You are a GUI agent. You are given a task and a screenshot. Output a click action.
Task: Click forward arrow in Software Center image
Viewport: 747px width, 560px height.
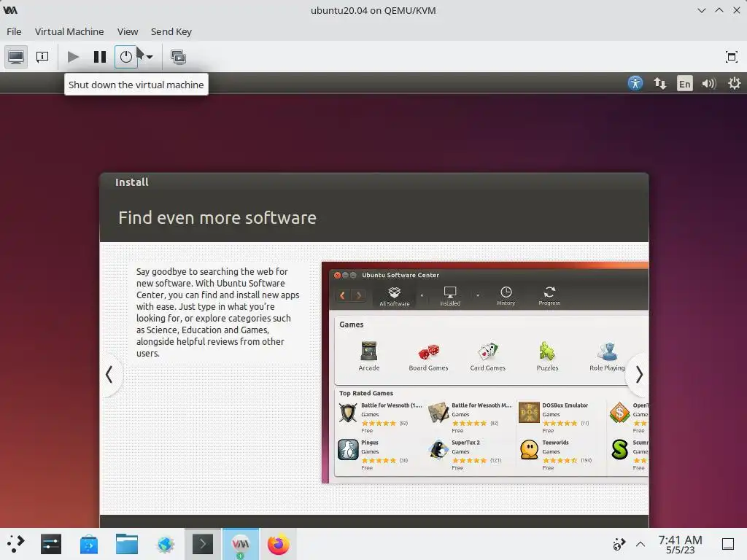tap(358, 296)
